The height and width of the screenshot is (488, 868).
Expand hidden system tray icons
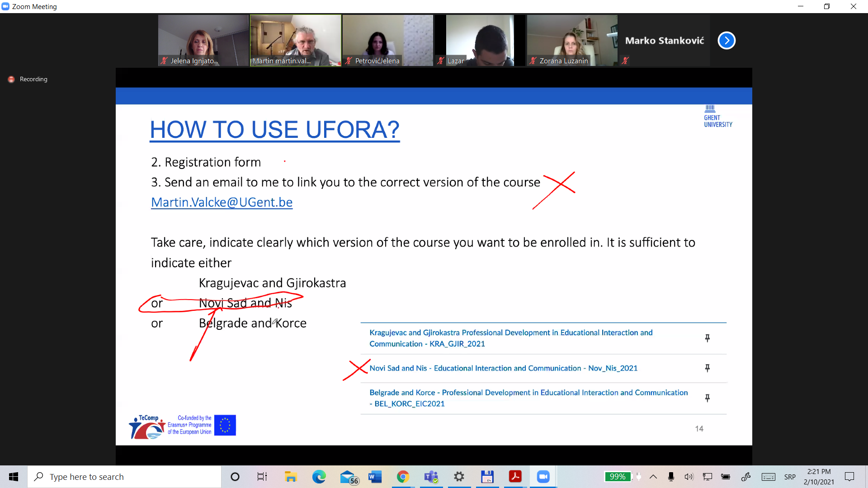pyautogui.click(x=653, y=477)
